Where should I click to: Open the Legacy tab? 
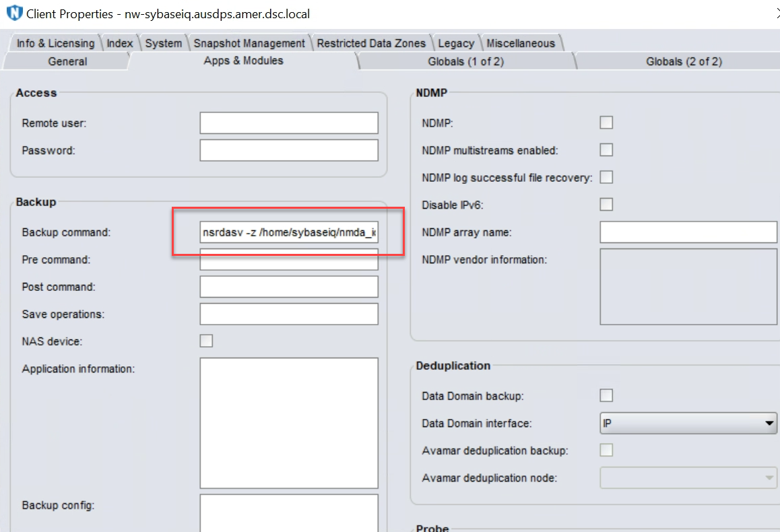456,42
